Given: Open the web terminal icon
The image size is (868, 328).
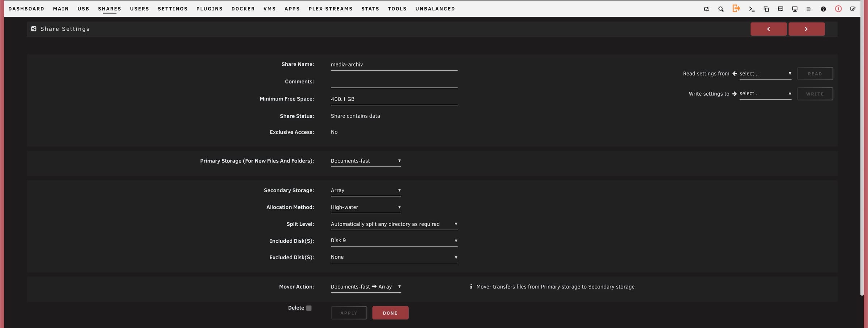Looking at the screenshot, I should pos(752,9).
